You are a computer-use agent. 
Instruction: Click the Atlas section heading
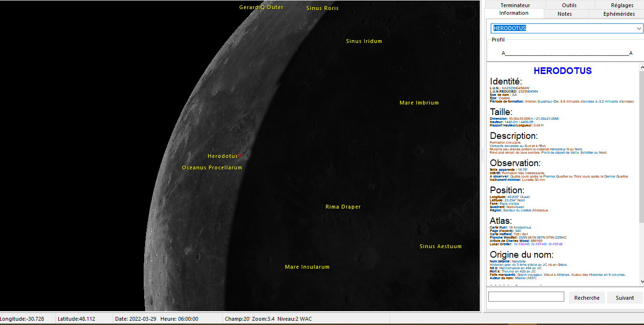[501, 220]
